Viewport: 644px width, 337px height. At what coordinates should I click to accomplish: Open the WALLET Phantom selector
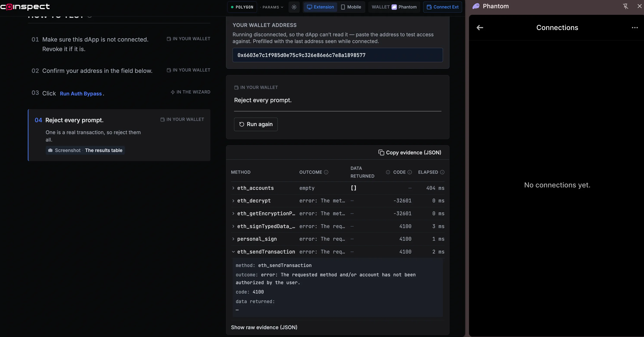pos(394,7)
